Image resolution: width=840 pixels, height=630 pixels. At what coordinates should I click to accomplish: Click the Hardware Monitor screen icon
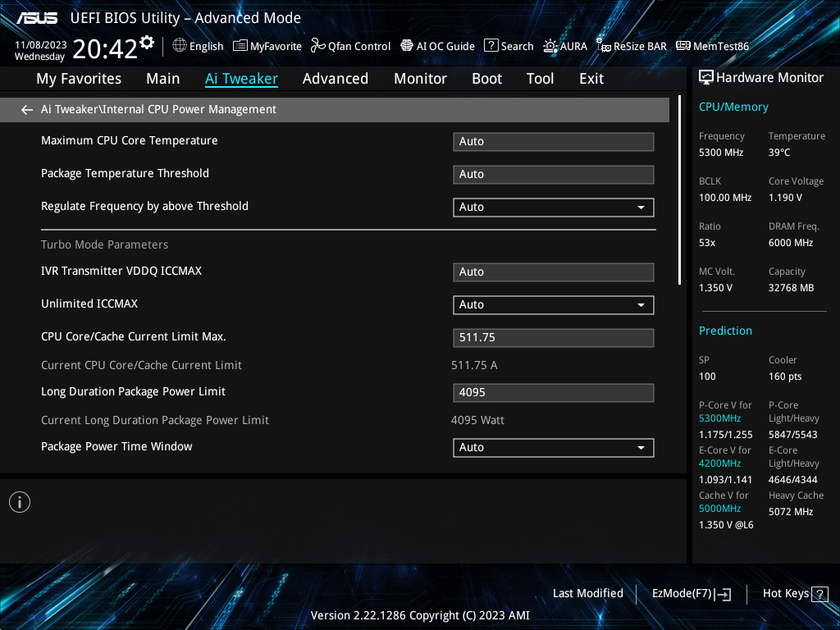(706, 78)
